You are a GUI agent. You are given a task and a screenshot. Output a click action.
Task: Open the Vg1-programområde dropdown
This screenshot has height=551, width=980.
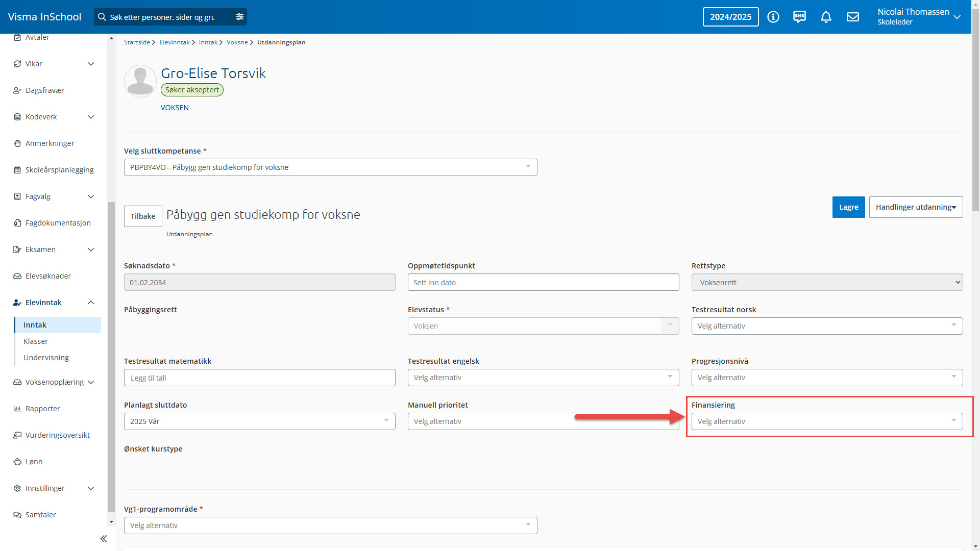pos(330,525)
